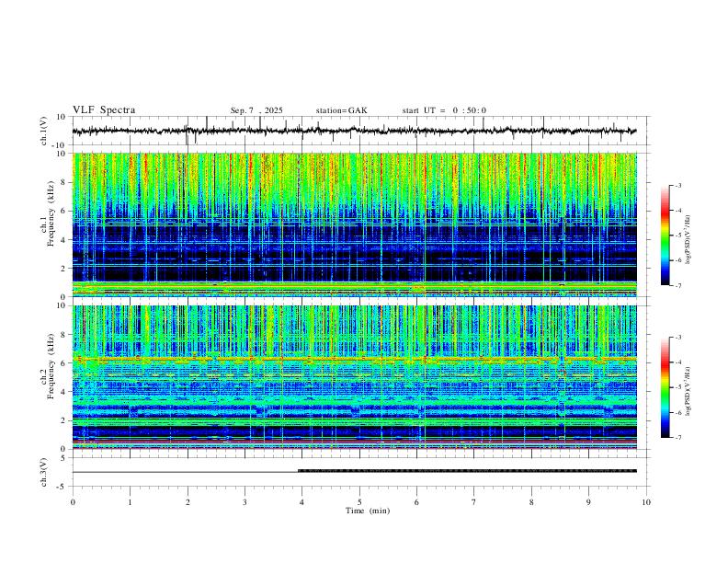Click inside the ch.1 spectrogram panel
Image resolution: width=728 pixels, height=563 pixels.
coord(354,224)
